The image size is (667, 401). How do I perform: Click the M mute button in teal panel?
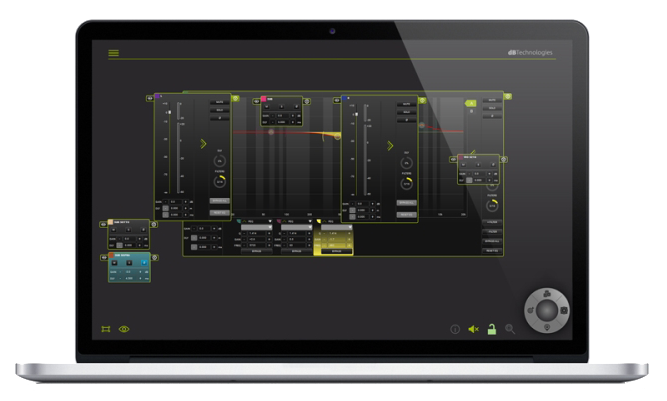coord(114,263)
